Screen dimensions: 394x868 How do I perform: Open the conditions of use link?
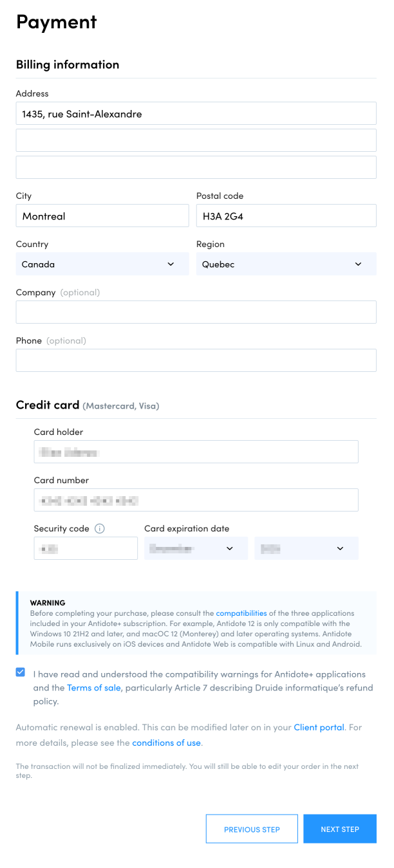click(166, 742)
